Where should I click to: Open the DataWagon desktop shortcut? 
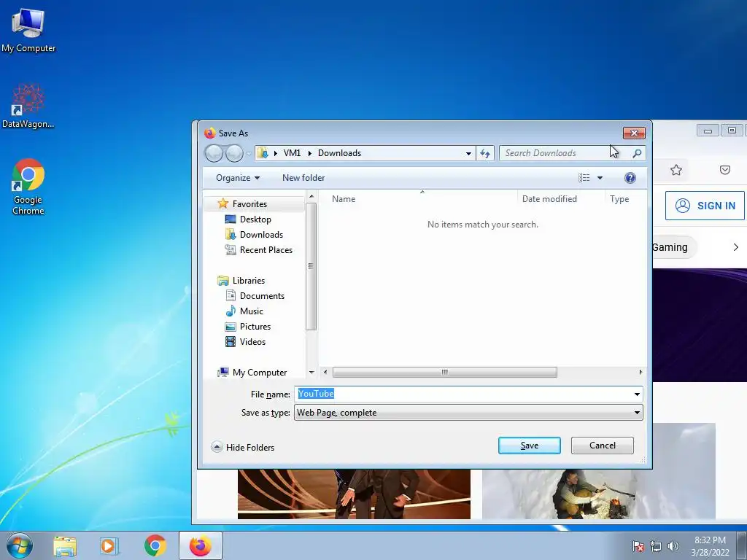(28, 106)
